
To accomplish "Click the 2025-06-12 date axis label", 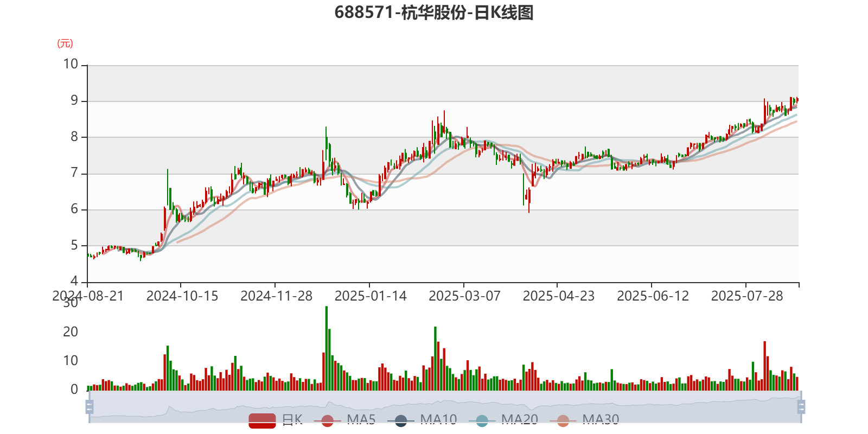I will (653, 296).
